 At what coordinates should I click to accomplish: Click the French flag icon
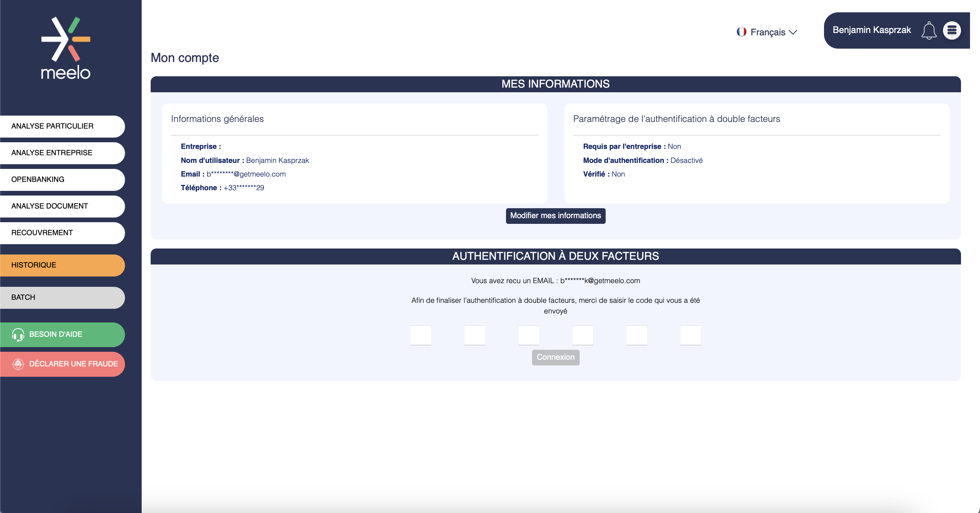(741, 32)
